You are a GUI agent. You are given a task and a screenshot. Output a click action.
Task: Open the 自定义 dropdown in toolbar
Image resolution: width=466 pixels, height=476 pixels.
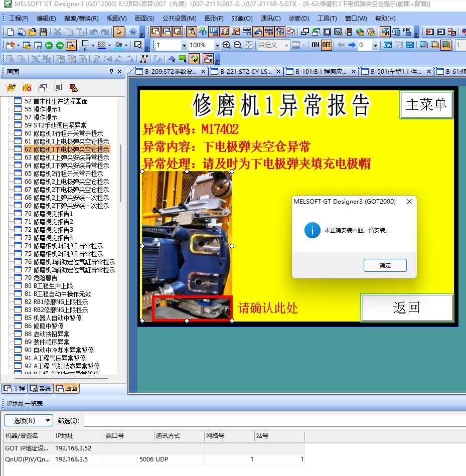coord(286,45)
